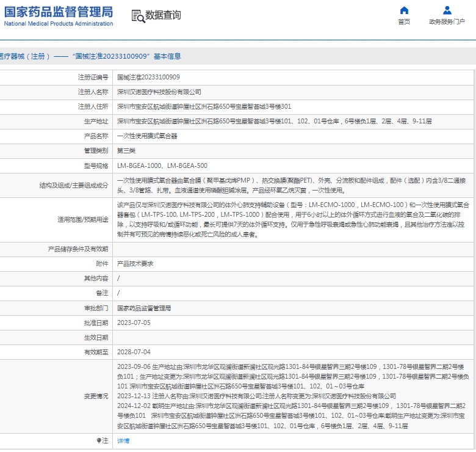Click the 其他内容 label
The height and width of the screenshot is (452, 476).
96,279
